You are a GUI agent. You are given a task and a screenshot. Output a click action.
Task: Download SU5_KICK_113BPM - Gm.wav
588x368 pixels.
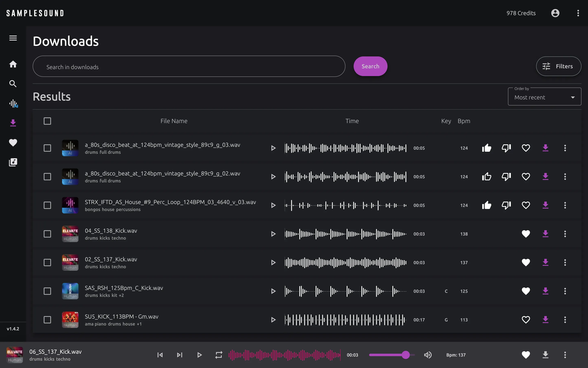546,320
